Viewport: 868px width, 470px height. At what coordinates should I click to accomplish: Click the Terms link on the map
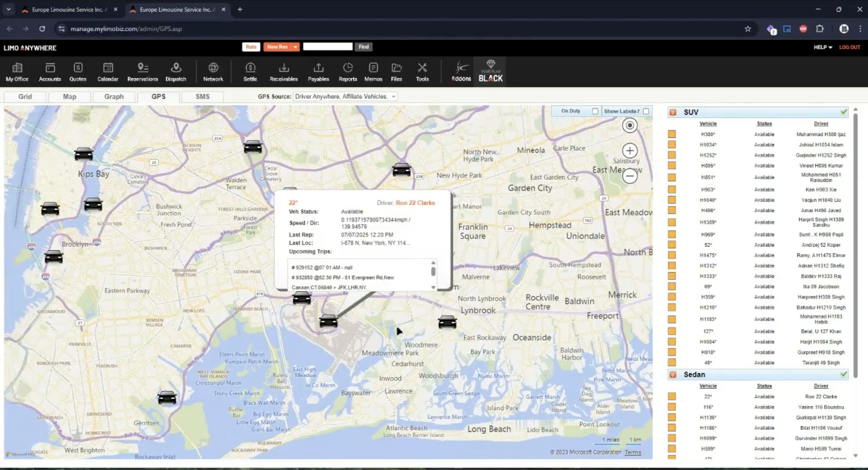click(x=633, y=452)
